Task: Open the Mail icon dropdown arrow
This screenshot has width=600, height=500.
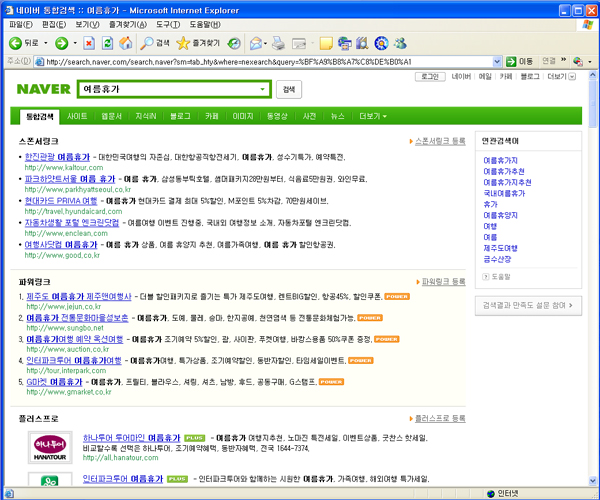Action: 265,43
